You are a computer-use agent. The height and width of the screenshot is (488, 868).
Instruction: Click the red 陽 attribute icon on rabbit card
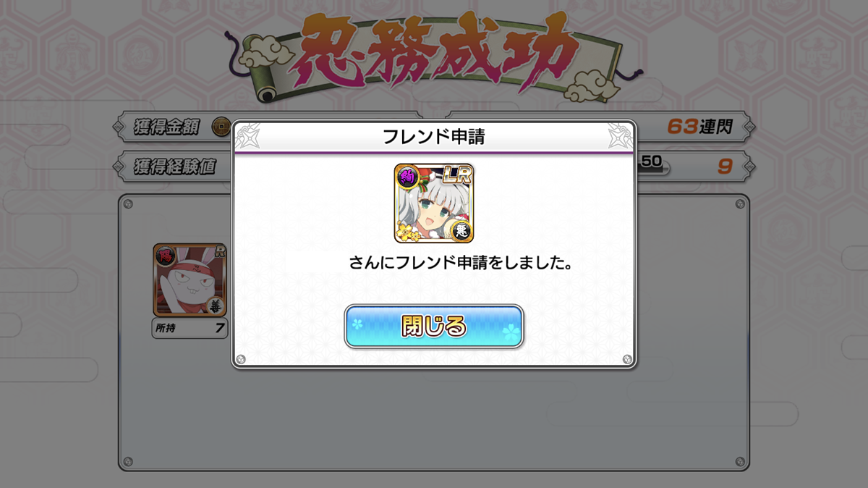165,255
